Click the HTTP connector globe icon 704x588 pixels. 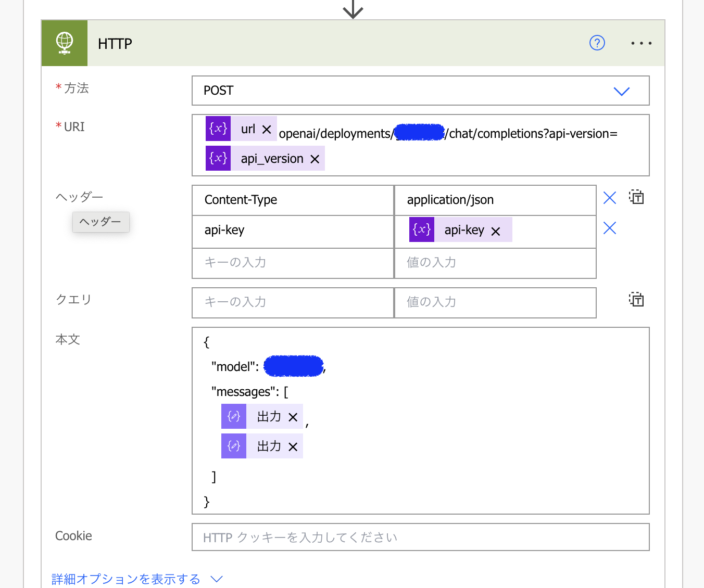(x=64, y=43)
